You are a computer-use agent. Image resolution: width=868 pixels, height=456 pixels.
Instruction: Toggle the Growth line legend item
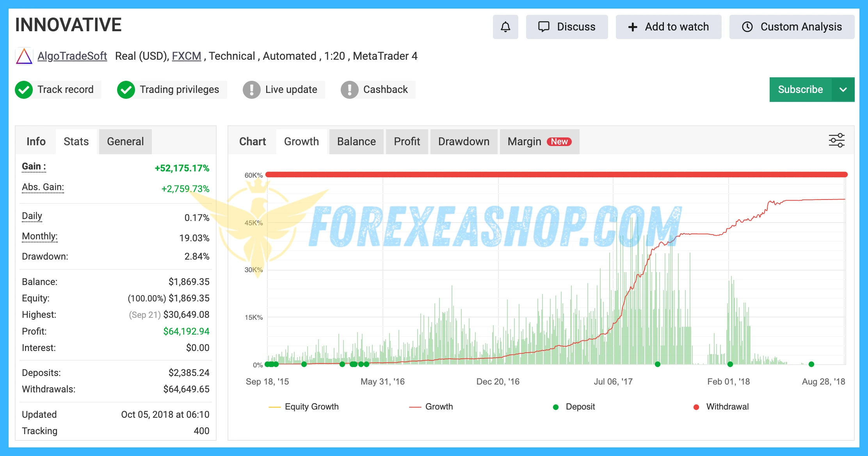(431, 407)
